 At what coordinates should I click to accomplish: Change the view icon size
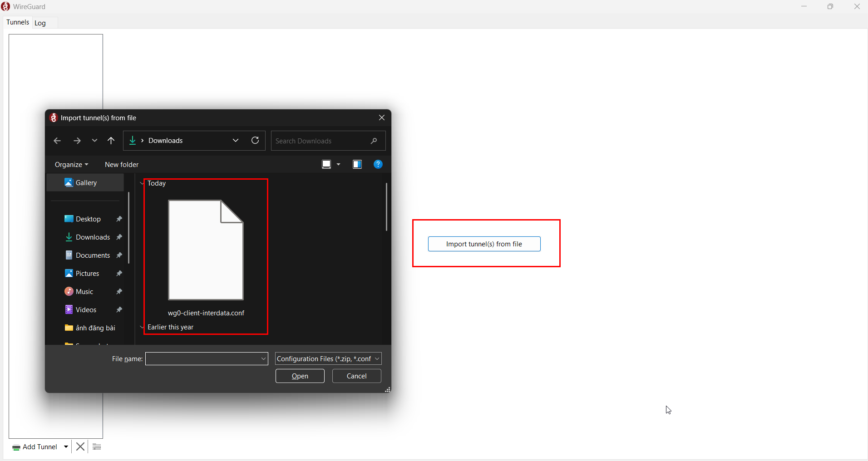326,164
